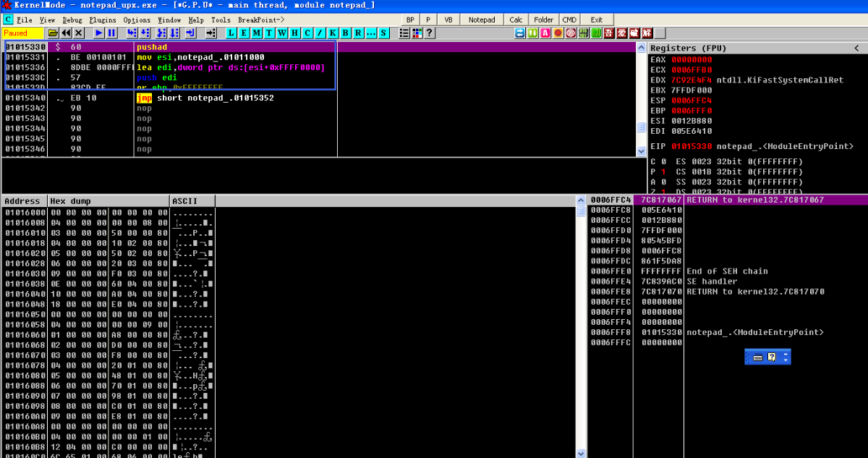Show Executable modules with E button
This screenshot has width=868, height=458.
pyautogui.click(x=244, y=33)
